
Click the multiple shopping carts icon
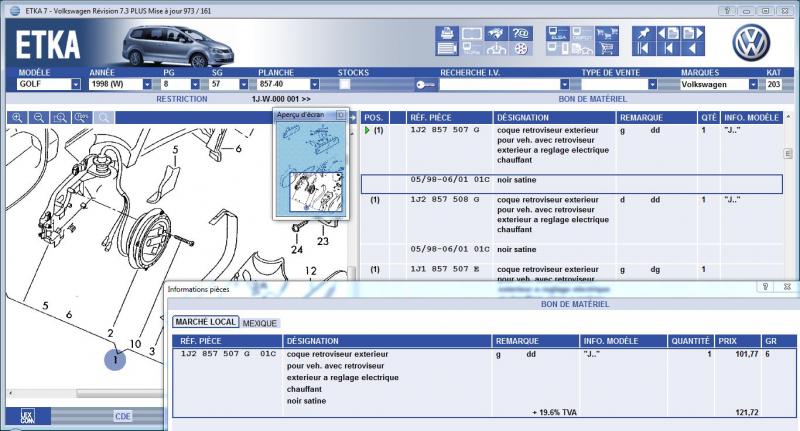coord(607,34)
